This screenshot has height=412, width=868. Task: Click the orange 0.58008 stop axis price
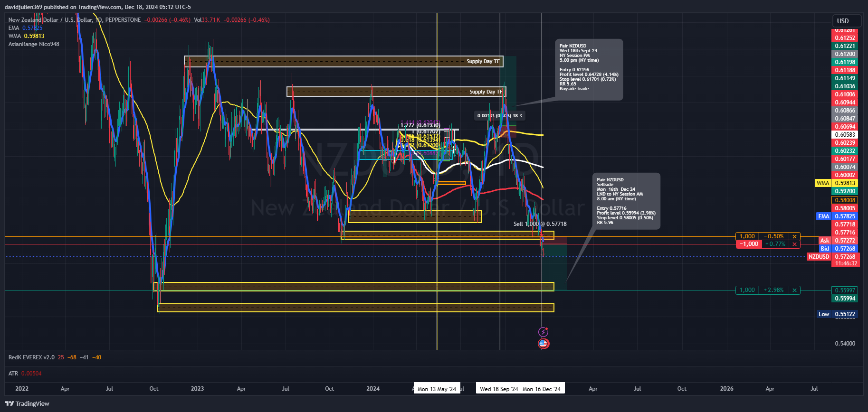tap(845, 200)
